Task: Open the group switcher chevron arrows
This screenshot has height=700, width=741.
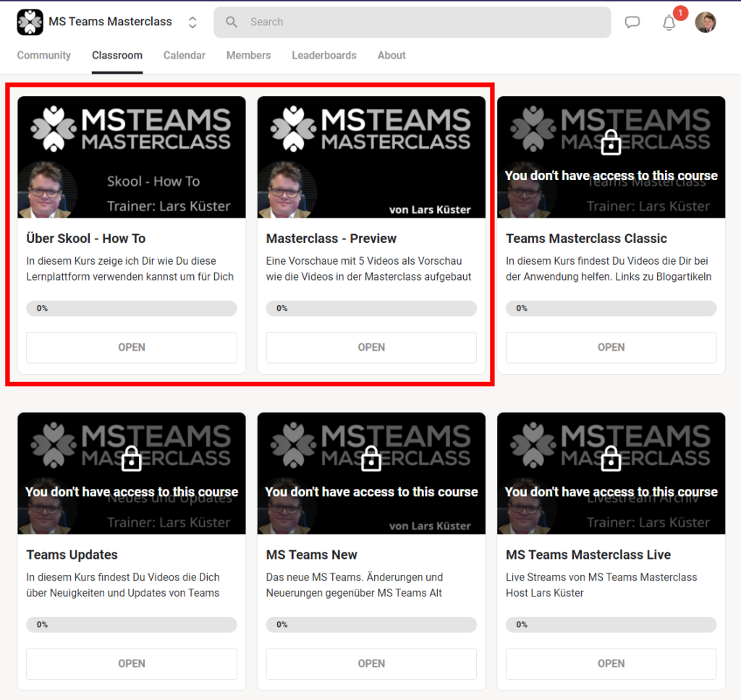Action: pyautogui.click(x=192, y=22)
